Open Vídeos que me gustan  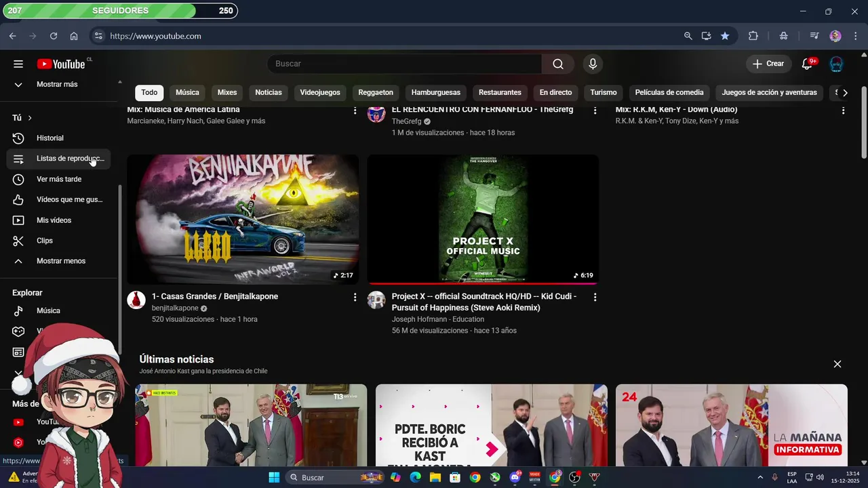(x=58, y=200)
